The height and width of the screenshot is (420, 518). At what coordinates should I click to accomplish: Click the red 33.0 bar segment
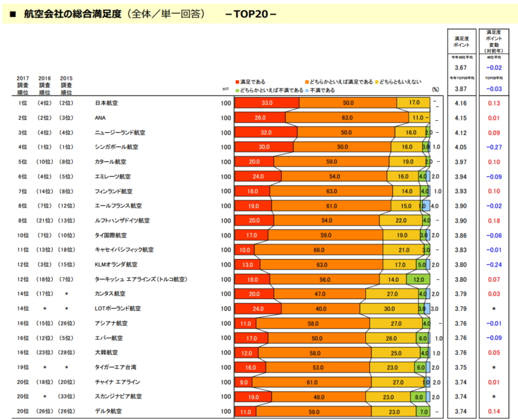coord(267,102)
